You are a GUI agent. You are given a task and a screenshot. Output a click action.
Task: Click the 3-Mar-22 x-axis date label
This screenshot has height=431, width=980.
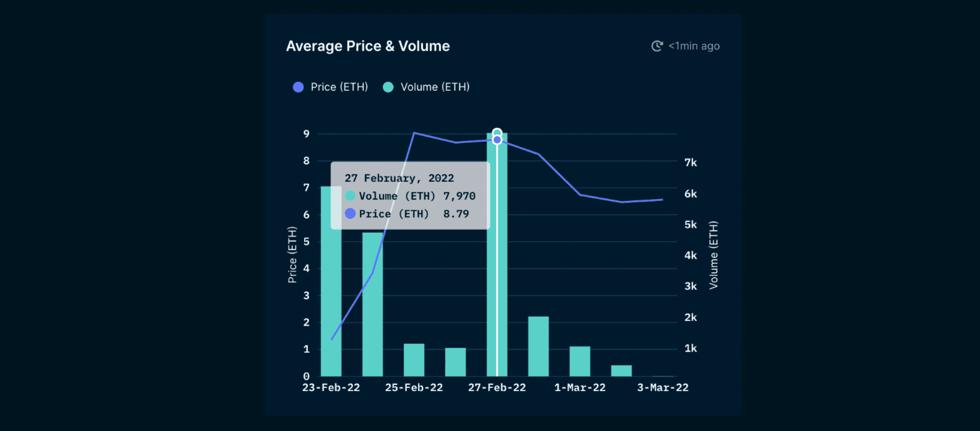(663, 388)
